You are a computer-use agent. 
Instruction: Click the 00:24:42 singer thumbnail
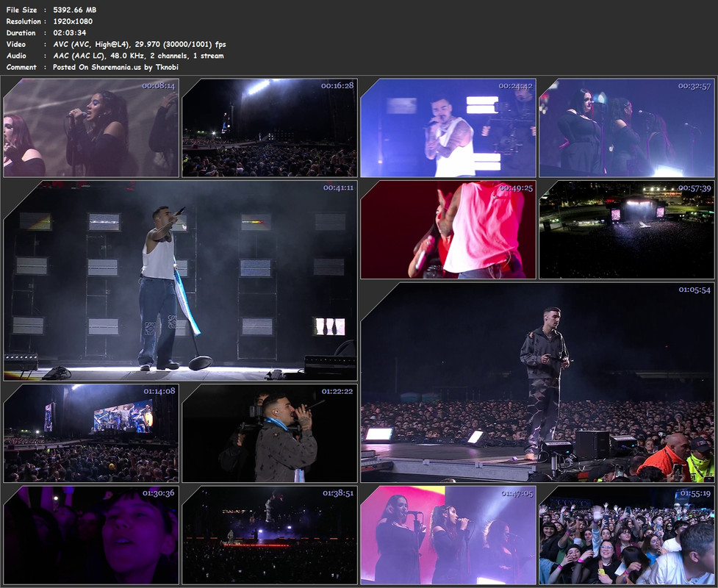(x=448, y=128)
